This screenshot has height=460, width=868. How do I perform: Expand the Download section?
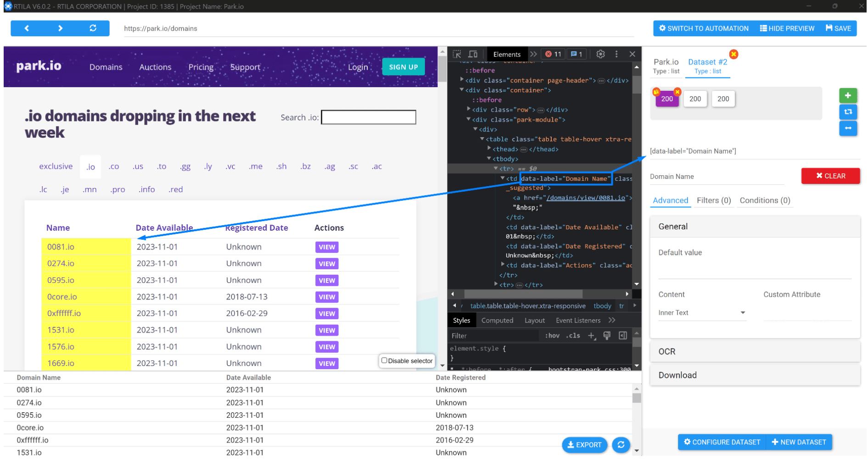tap(755, 376)
